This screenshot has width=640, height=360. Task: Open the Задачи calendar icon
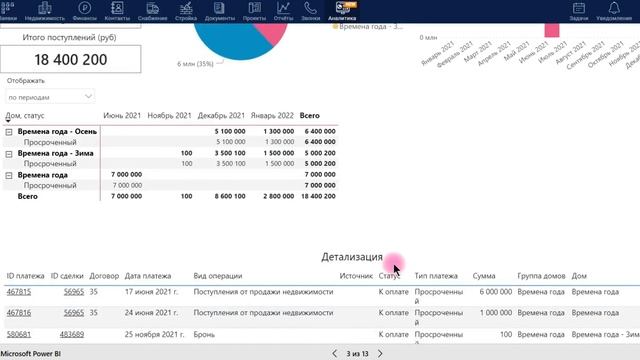579,8
